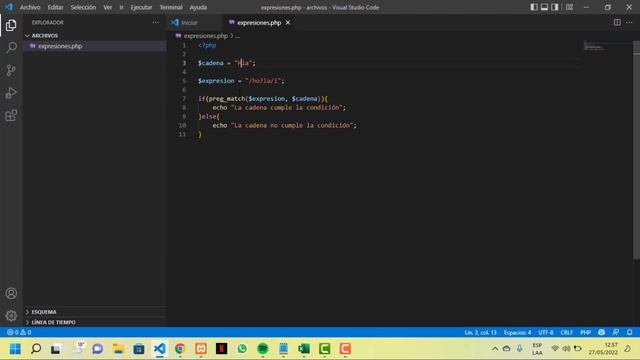Open the Ejecutar menu
The image size is (640, 360).
(x=141, y=7)
